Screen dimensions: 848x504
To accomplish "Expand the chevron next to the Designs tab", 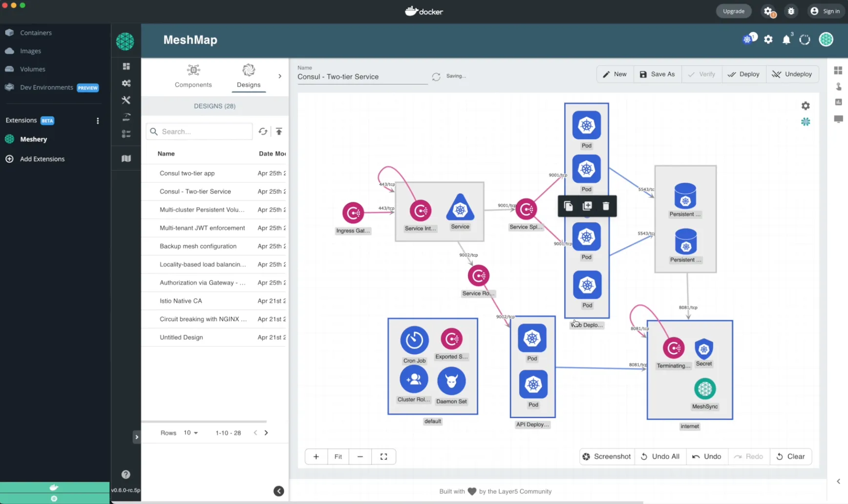I will tap(279, 76).
